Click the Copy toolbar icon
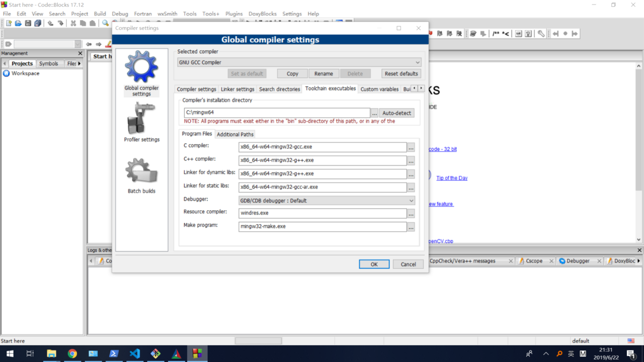Viewport: 644px width, 362px height. coord(83,23)
